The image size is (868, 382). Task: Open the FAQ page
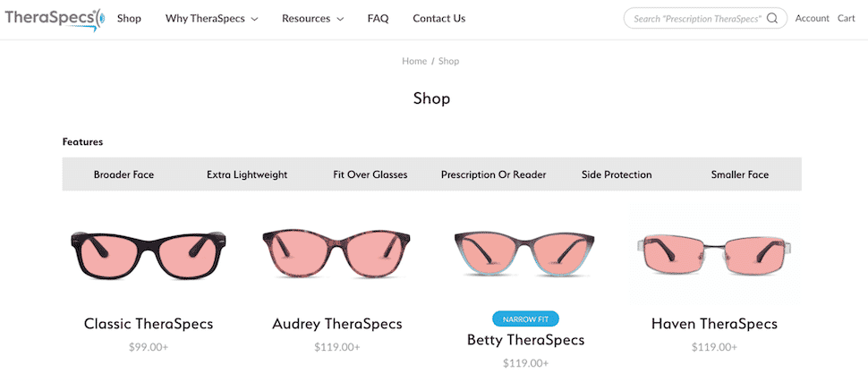[378, 19]
